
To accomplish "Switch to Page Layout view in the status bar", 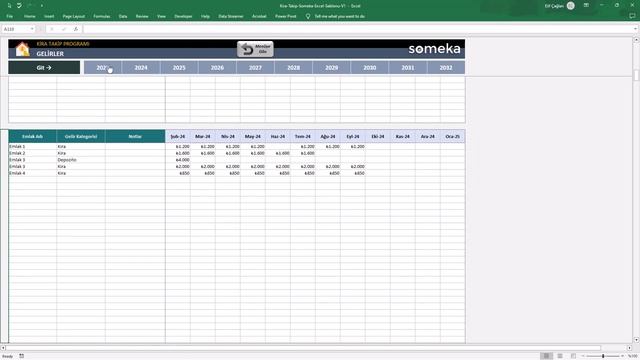I will point(560,356).
